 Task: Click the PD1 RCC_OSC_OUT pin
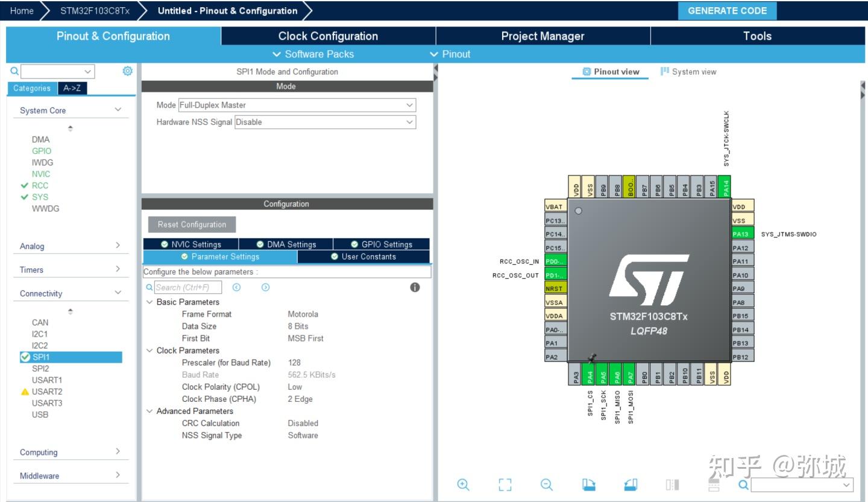point(556,275)
